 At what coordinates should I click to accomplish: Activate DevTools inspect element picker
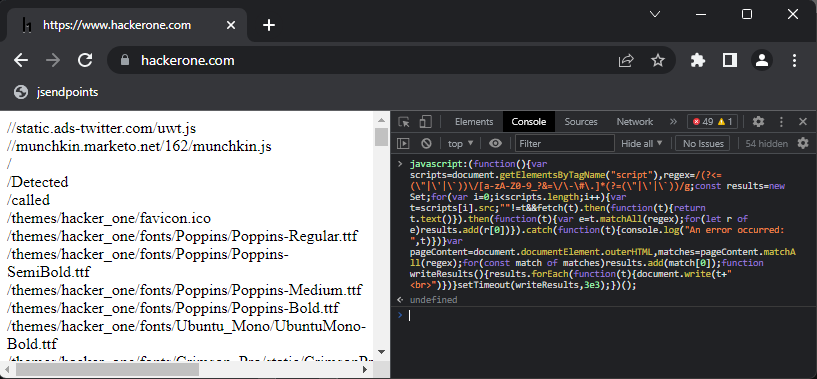[x=404, y=122]
